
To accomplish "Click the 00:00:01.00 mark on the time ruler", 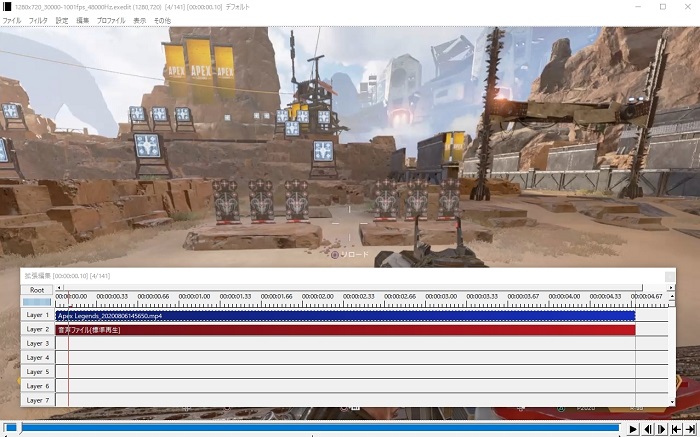I will (194, 296).
